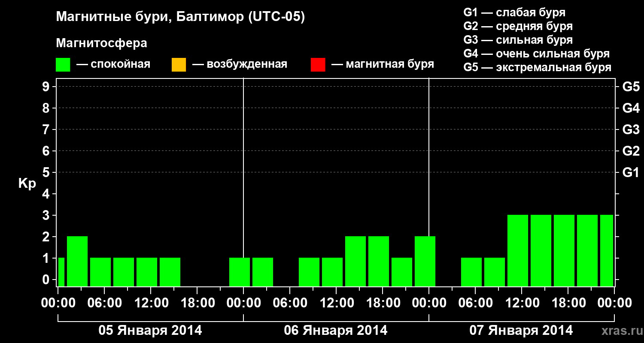Screen dimensions: 644x343
Task: Click the '06:00' time label under 07 January
Action: (x=475, y=303)
